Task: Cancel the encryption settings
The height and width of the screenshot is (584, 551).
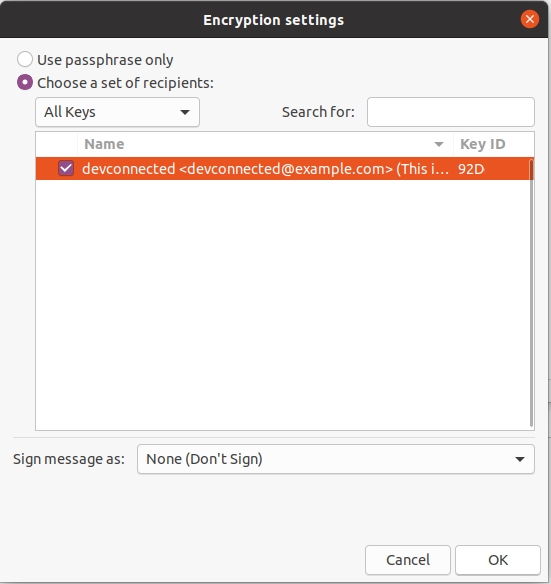Action: tap(408, 560)
